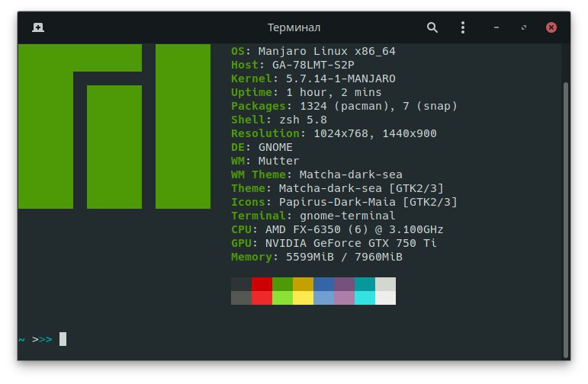Click the uptime '1 hour, 2 mins'
This screenshot has width=588, height=384.
coord(334,92)
